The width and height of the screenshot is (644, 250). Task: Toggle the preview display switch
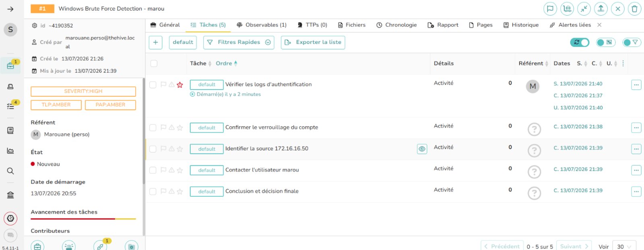pyautogui.click(x=606, y=42)
